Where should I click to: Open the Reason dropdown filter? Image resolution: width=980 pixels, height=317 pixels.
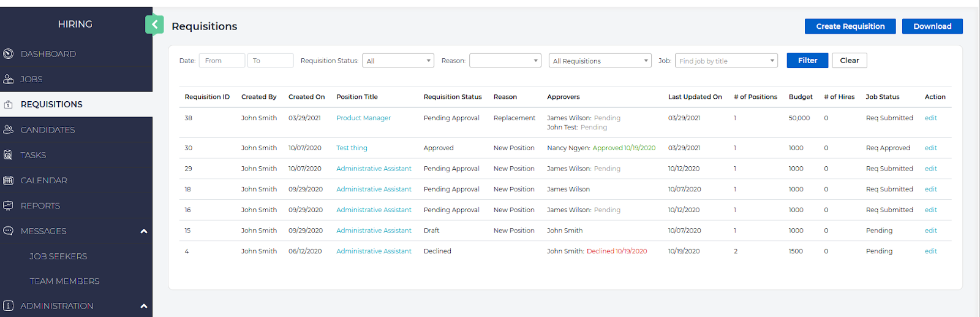505,61
